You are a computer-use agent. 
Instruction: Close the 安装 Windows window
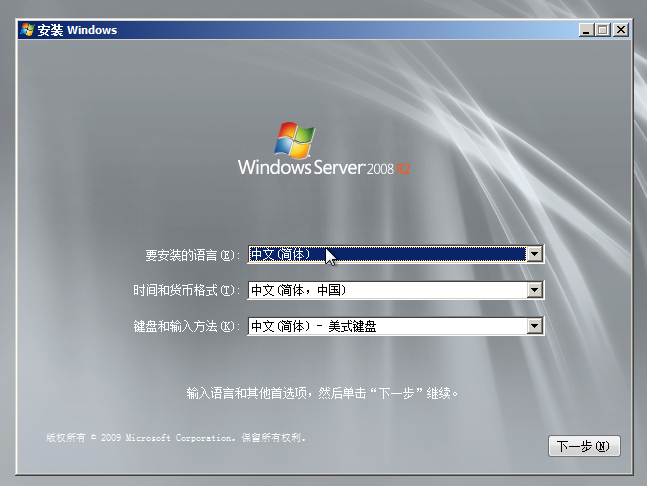click(x=621, y=30)
